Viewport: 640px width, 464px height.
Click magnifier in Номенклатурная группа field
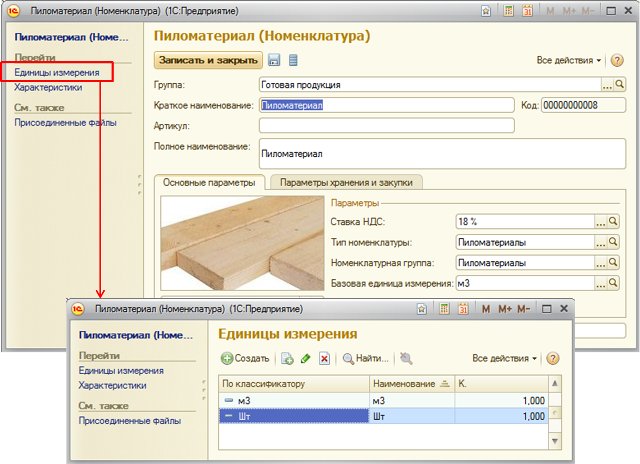tap(613, 262)
